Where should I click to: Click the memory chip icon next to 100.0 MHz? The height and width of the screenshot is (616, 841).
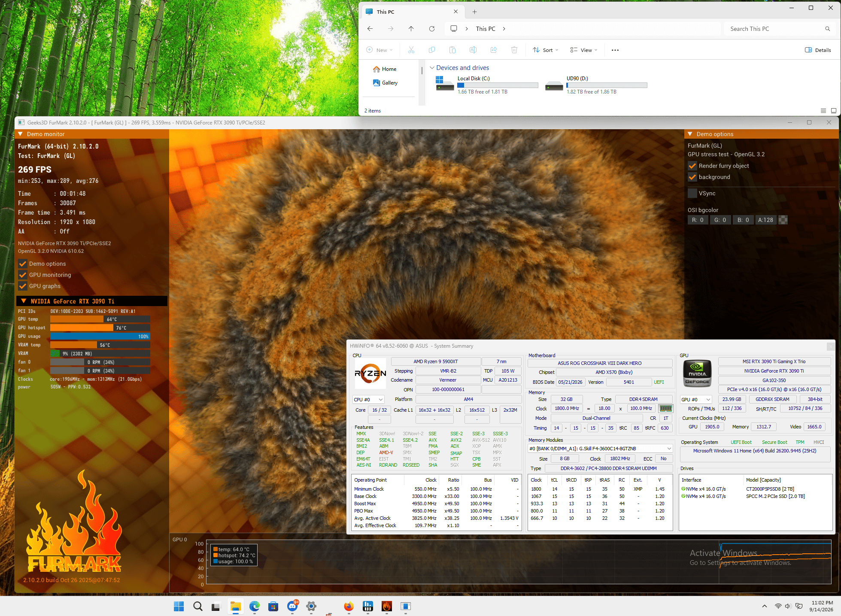click(x=665, y=408)
